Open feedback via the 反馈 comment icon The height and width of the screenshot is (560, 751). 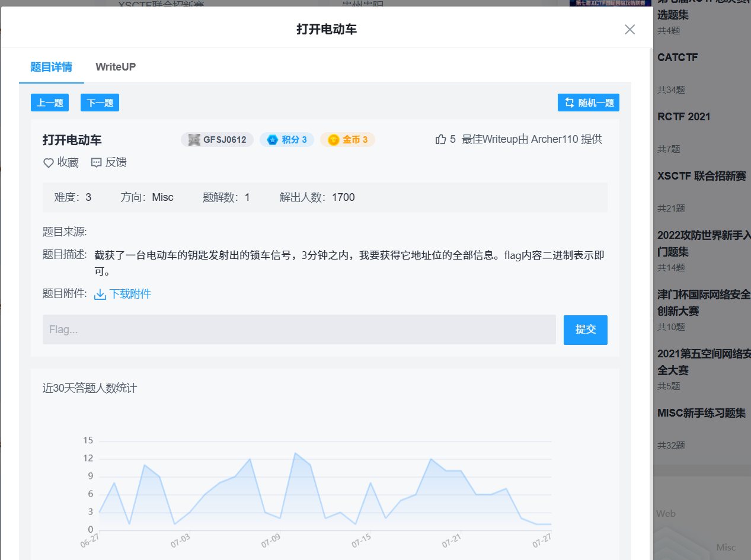pyautogui.click(x=96, y=162)
